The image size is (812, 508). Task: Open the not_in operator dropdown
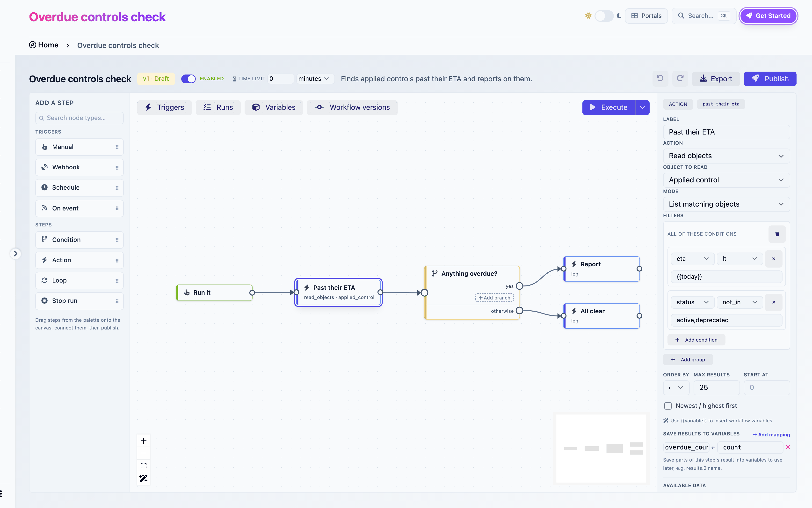pyautogui.click(x=740, y=302)
